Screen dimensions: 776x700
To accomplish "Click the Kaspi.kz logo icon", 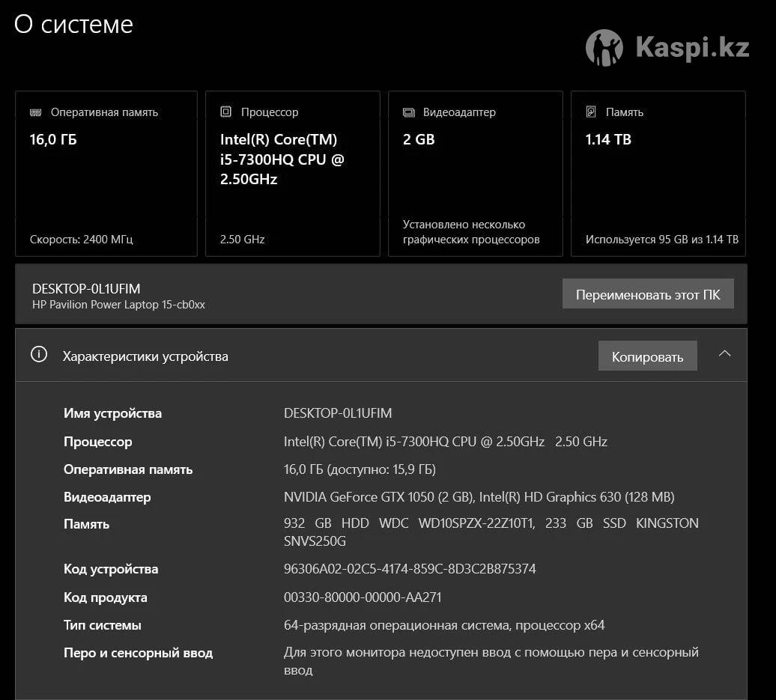I will click(604, 48).
